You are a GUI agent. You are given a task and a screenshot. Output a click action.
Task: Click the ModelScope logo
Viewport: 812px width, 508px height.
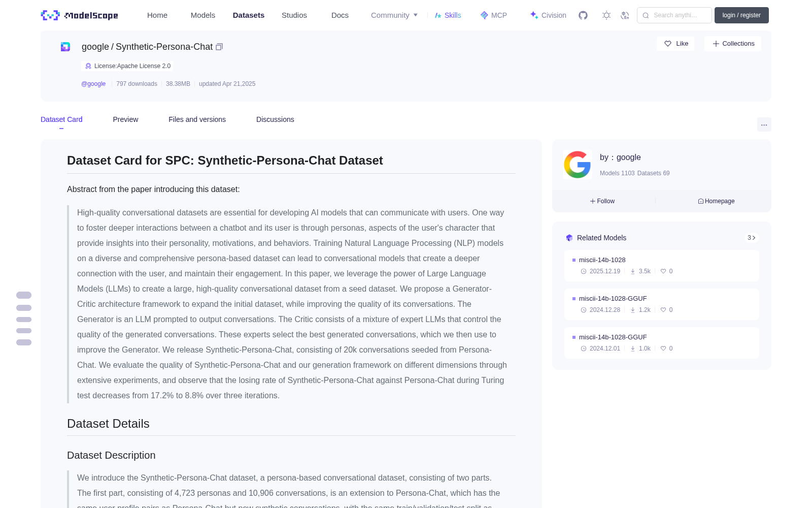tap(80, 15)
